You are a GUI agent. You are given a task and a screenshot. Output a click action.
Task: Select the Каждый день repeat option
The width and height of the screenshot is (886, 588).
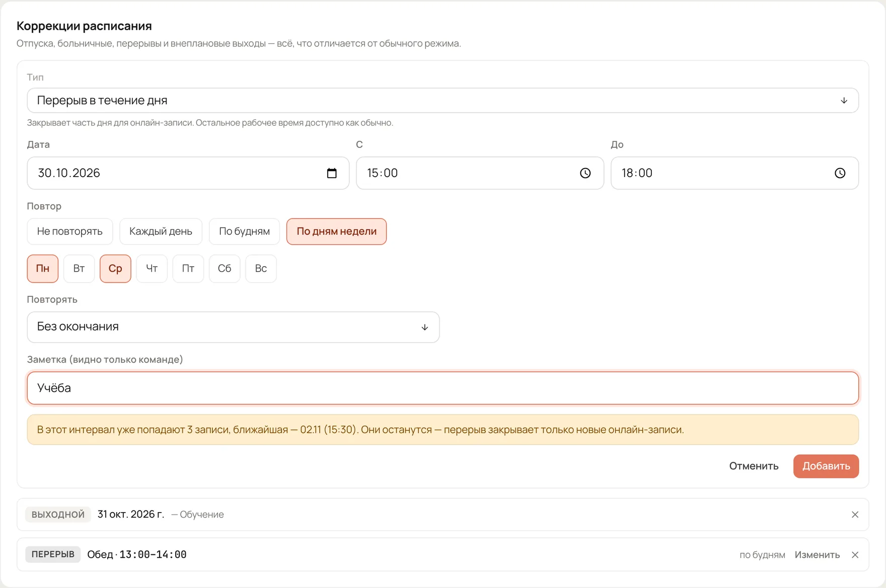pyautogui.click(x=161, y=231)
